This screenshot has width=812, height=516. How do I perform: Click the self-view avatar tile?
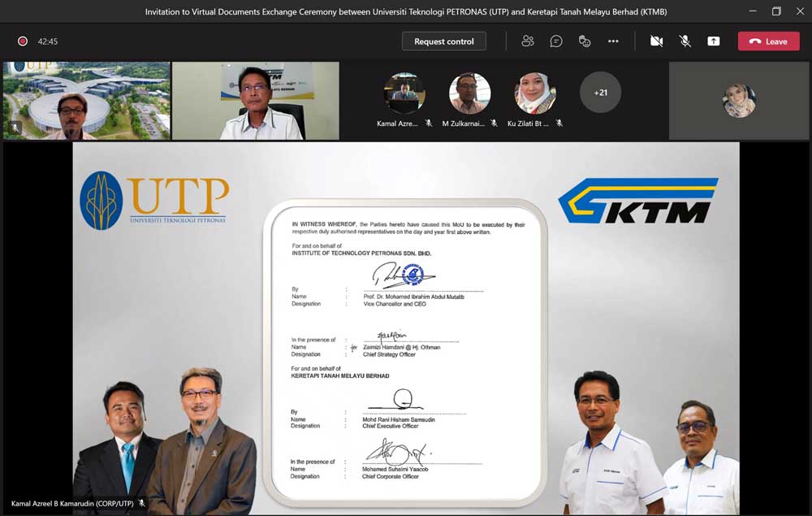click(x=739, y=101)
